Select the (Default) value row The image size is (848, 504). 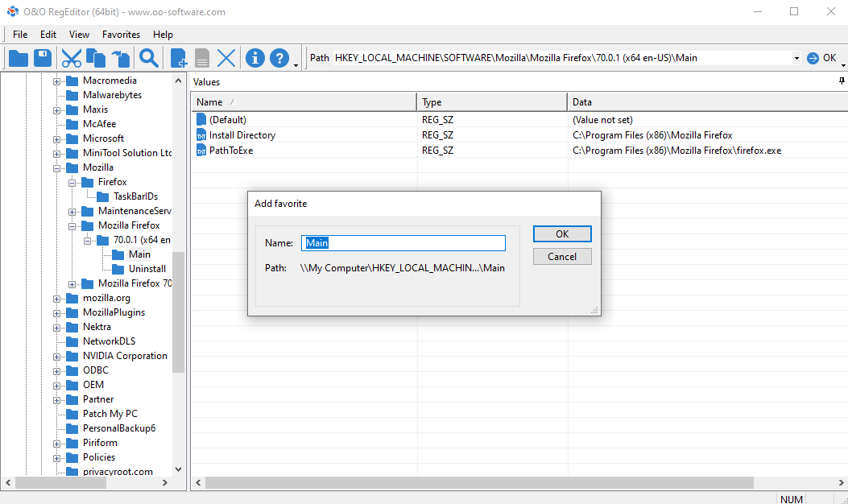click(x=519, y=119)
